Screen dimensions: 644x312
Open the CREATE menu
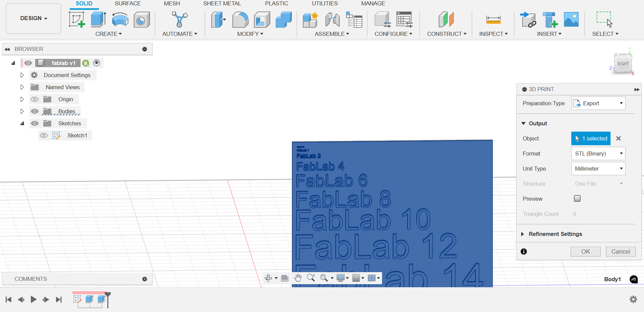coord(108,34)
